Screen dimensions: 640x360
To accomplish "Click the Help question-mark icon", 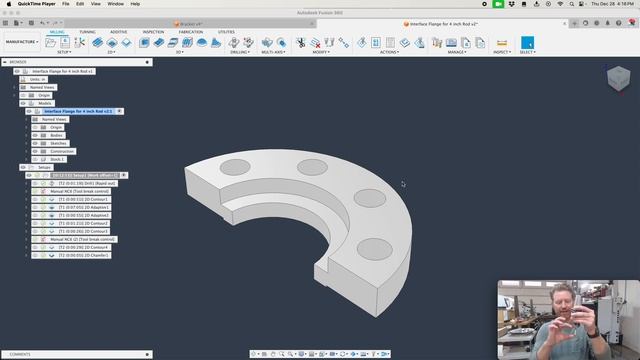I will point(618,23).
